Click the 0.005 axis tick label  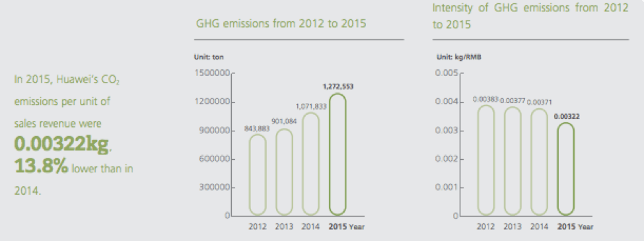click(x=447, y=73)
